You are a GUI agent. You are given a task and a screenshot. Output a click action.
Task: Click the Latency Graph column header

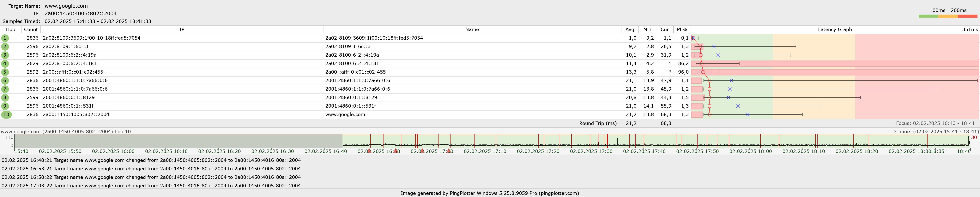[835, 30]
